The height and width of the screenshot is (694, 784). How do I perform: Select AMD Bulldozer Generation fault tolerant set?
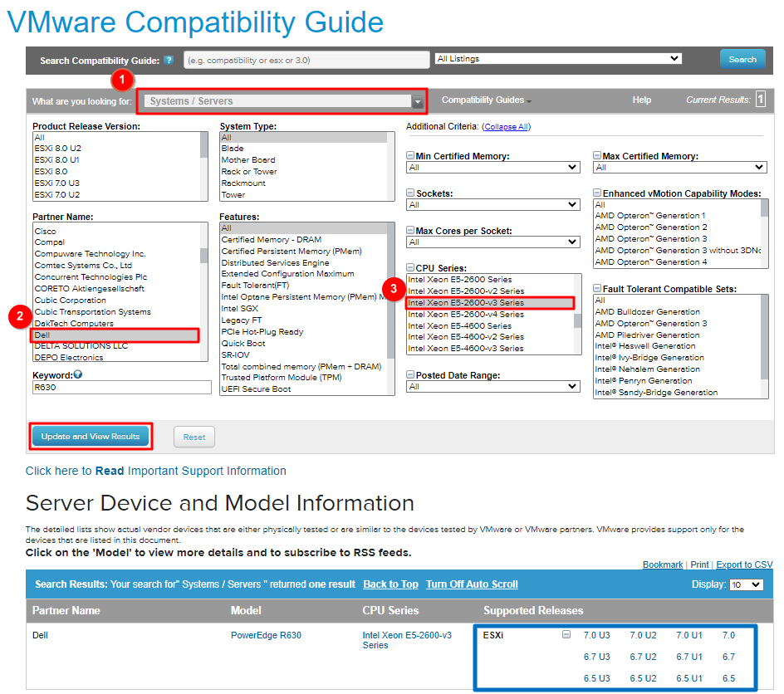(648, 312)
